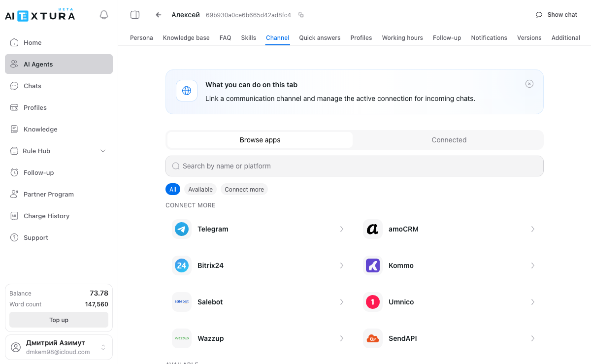
Task: Click the Kommo app logo
Action: (x=373, y=265)
